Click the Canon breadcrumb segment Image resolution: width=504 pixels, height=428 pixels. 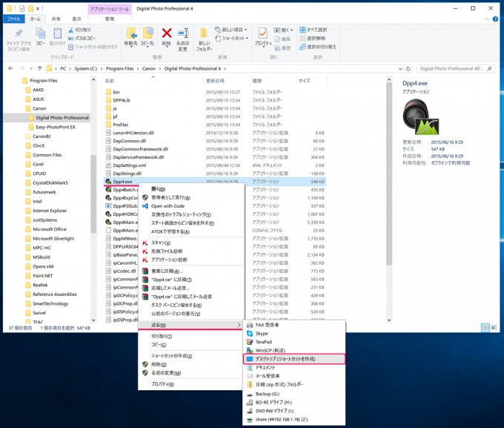coord(149,68)
